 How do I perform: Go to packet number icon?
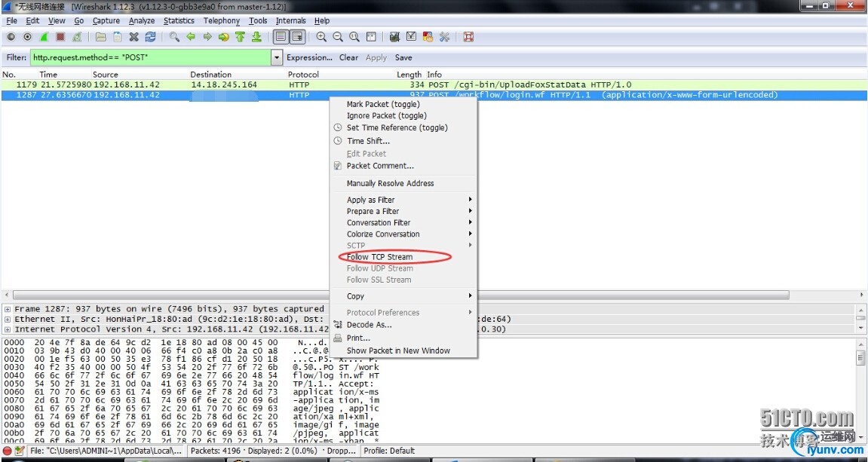pos(224,37)
